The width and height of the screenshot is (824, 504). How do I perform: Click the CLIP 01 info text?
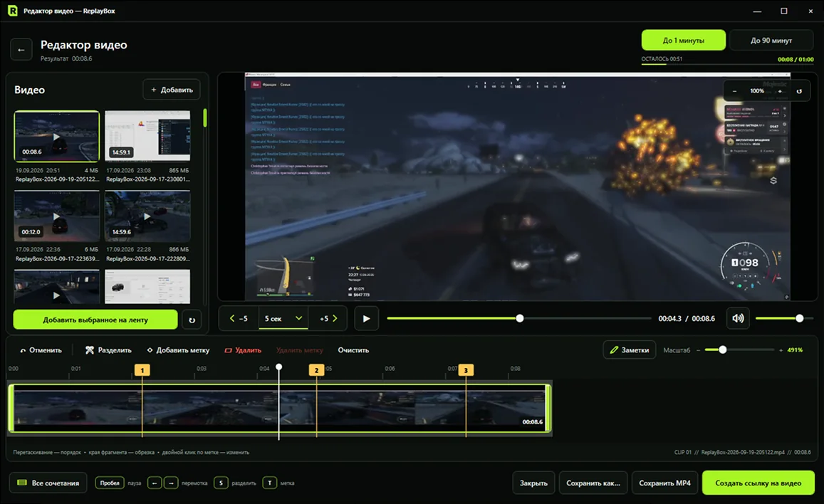coord(742,452)
